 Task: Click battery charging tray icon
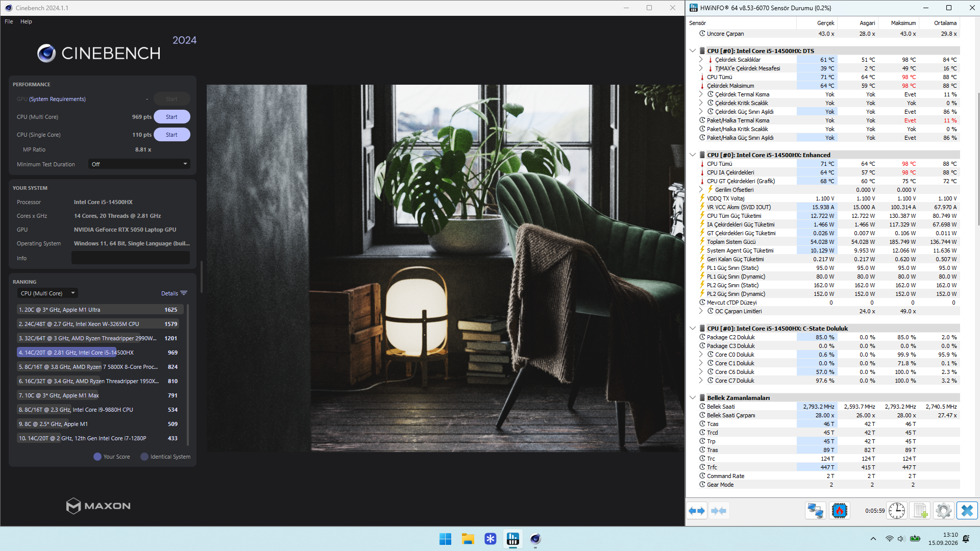[x=915, y=539]
